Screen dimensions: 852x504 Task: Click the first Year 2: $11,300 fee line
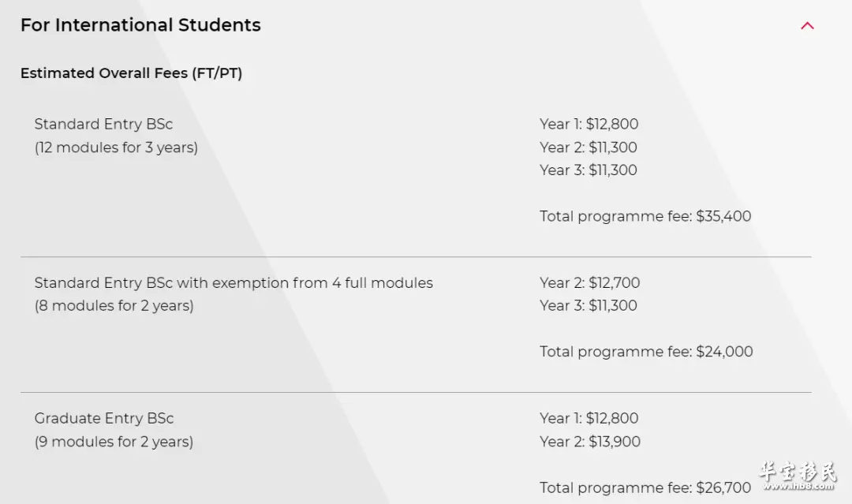pos(589,147)
